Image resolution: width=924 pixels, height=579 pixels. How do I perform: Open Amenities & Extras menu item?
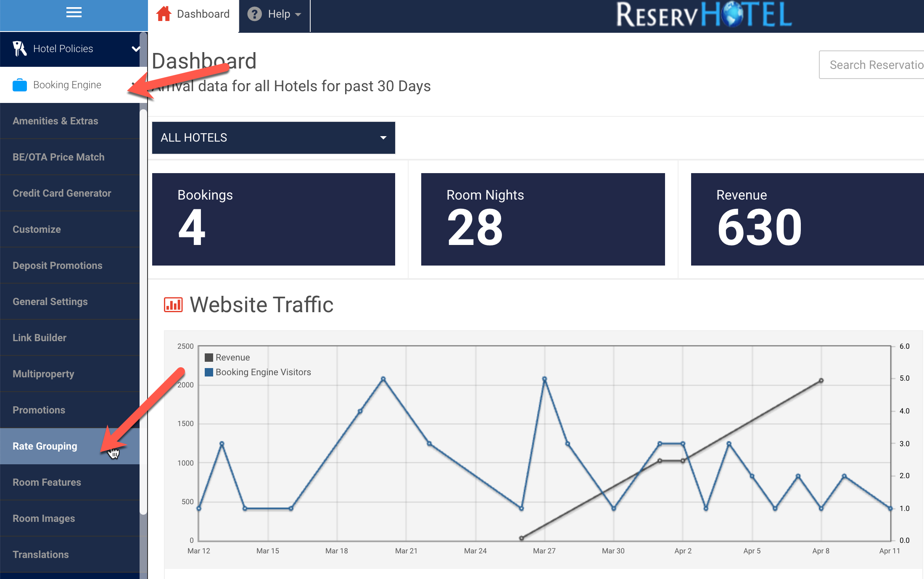(55, 121)
